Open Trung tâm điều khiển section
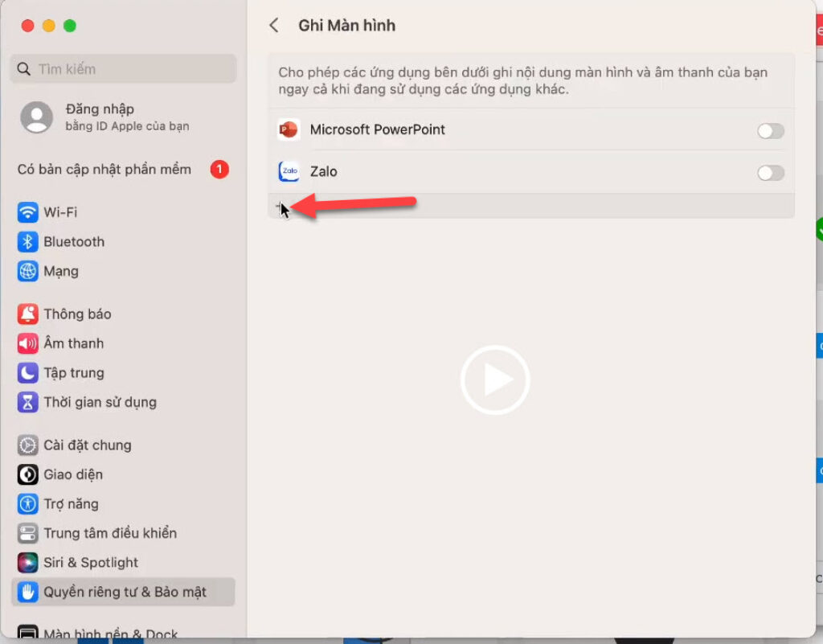The image size is (823, 644). pyautogui.click(x=109, y=533)
